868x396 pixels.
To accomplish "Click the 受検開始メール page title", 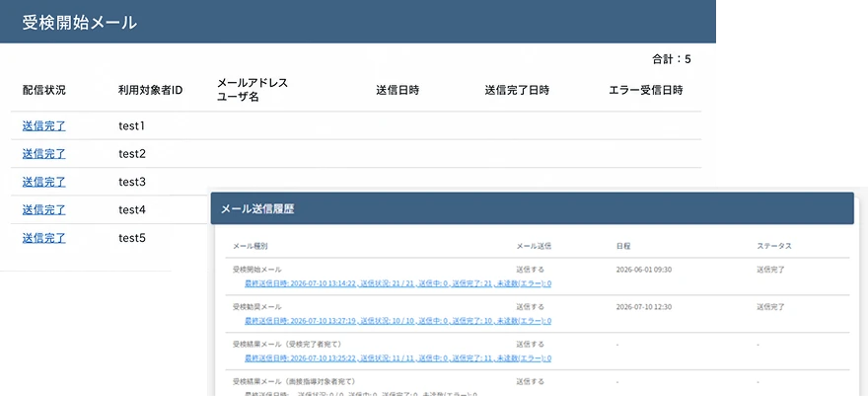I will click(80, 23).
